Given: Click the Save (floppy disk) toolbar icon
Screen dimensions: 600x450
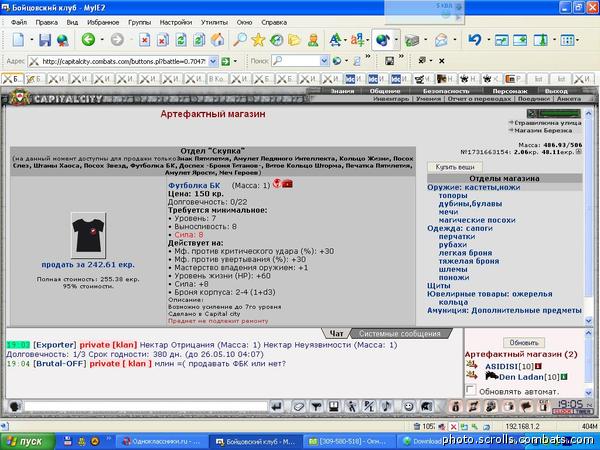Looking at the screenshot, I should pyautogui.click(x=45, y=39).
